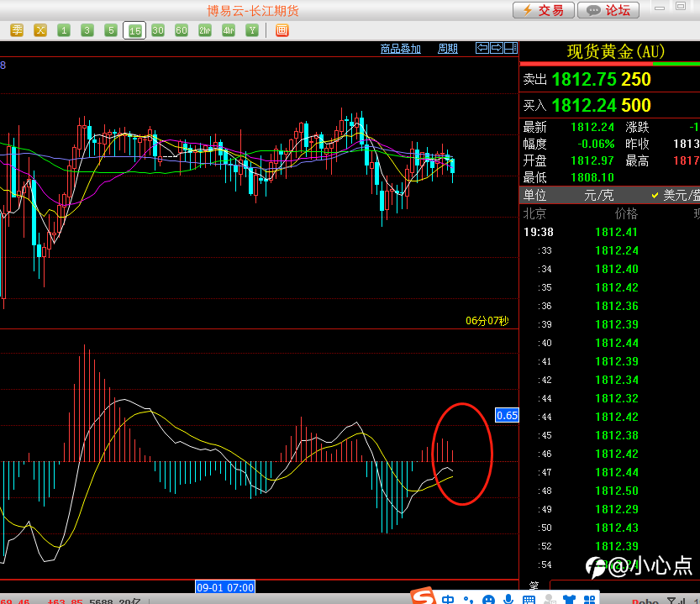Click the 现货黄金(AU) title
Viewport: 700px width, 604px height.
pos(616,52)
